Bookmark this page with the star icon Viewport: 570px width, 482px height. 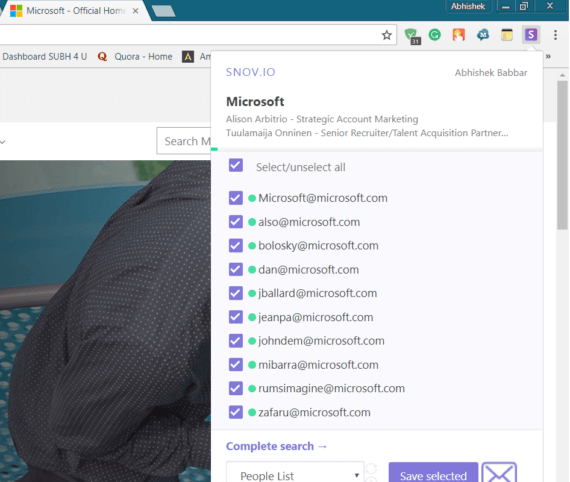(386, 35)
